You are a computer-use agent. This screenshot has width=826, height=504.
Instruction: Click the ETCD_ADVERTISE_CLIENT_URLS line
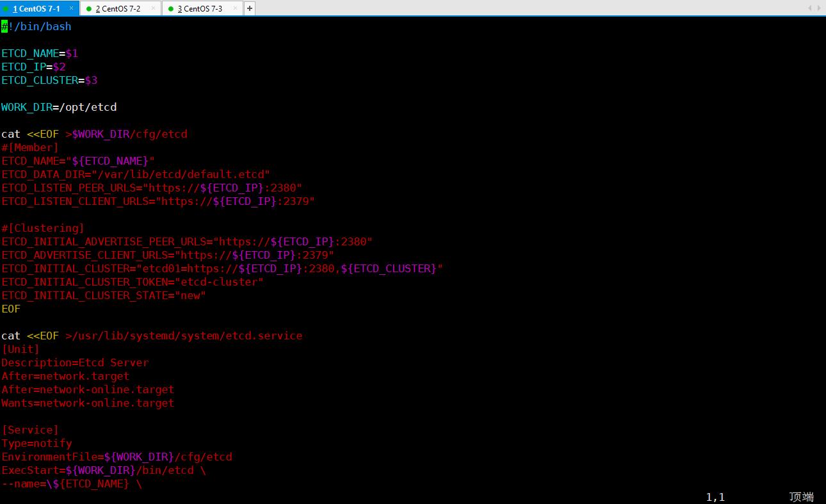(168, 255)
